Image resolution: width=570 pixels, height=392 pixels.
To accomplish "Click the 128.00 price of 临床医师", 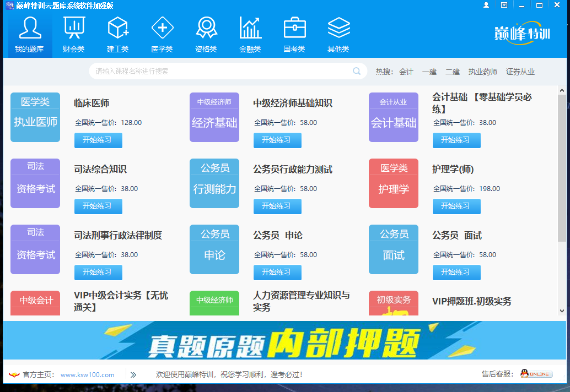I will 131,123.
